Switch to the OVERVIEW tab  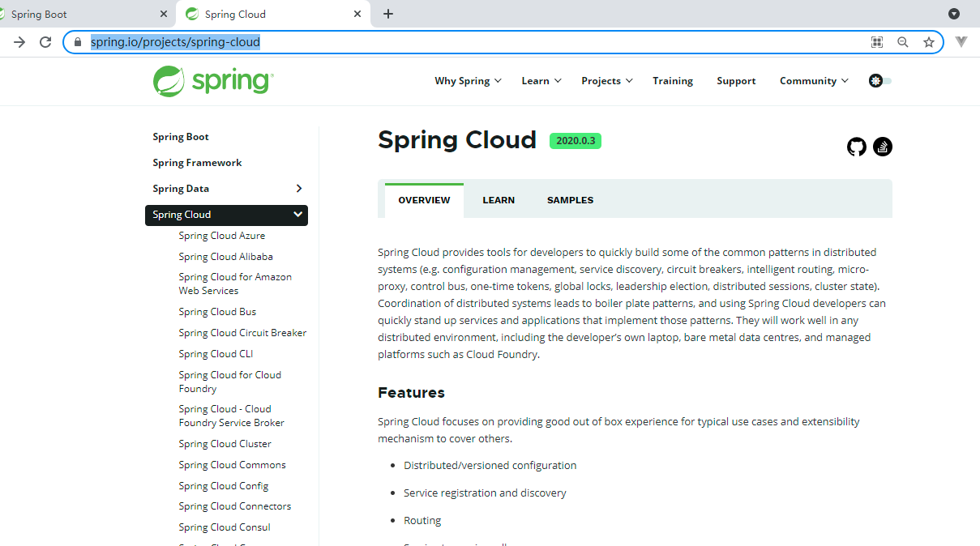pyautogui.click(x=424, y=200)
